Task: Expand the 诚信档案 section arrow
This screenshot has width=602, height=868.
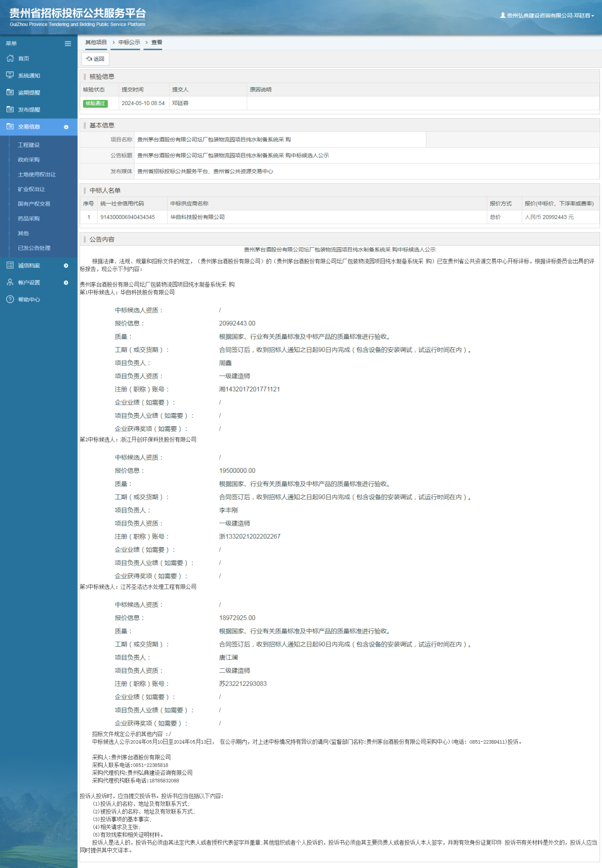Action: pos(66,266)
